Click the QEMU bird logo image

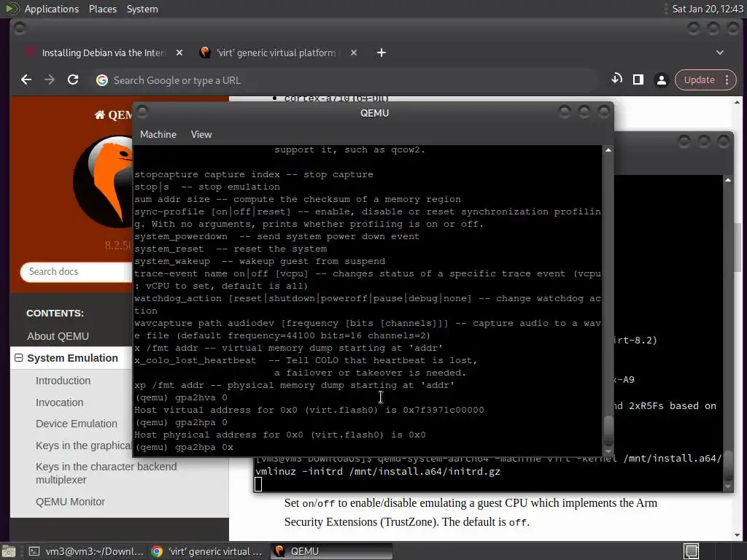[102, 182]
